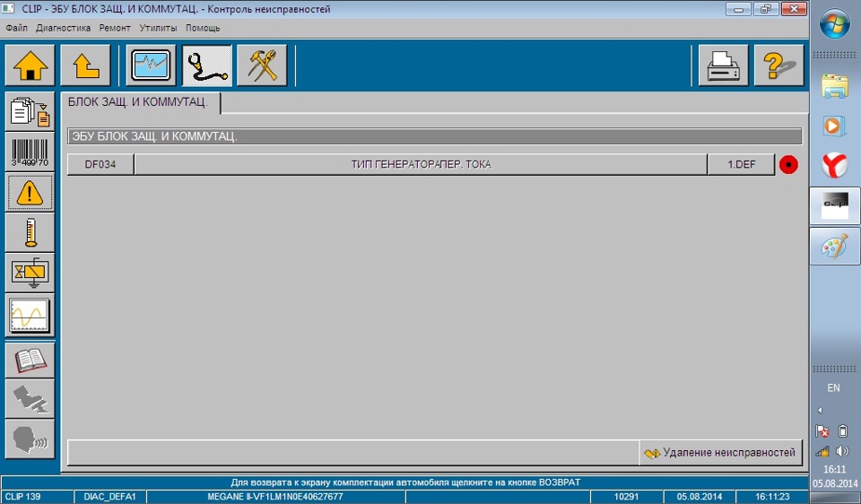Screen dimensions: 861x504
Task: Click the red fault status indicator
Action: [788, 165]
